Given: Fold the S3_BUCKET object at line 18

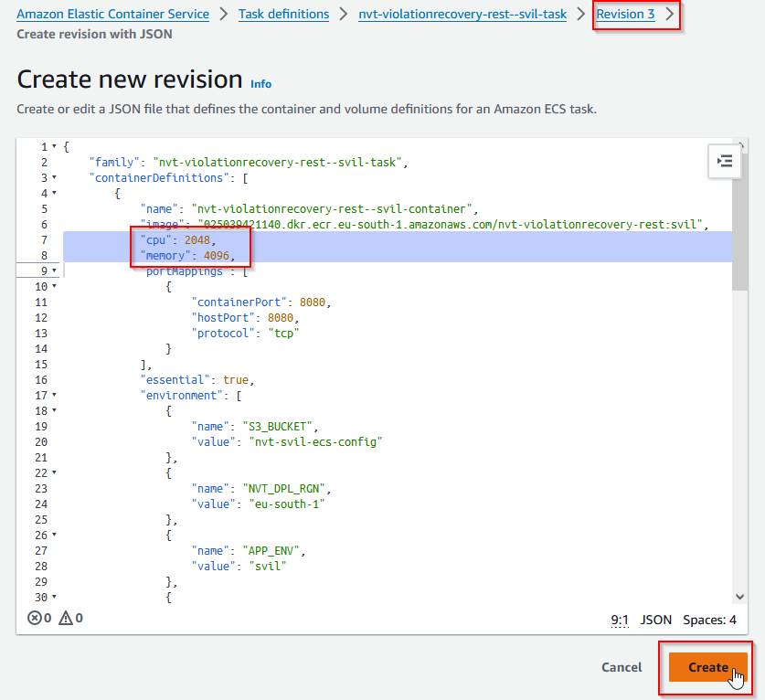Looking at the screenshot, I should pos(54,411).
